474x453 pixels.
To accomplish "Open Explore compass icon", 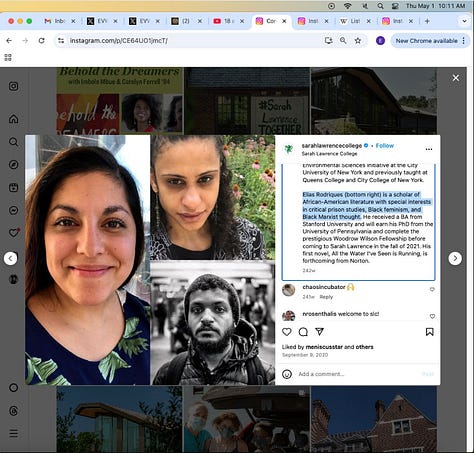I will point(13,164).
